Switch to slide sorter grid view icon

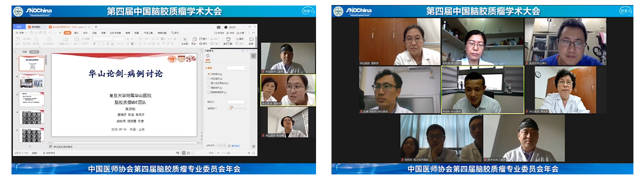point(188,153)
